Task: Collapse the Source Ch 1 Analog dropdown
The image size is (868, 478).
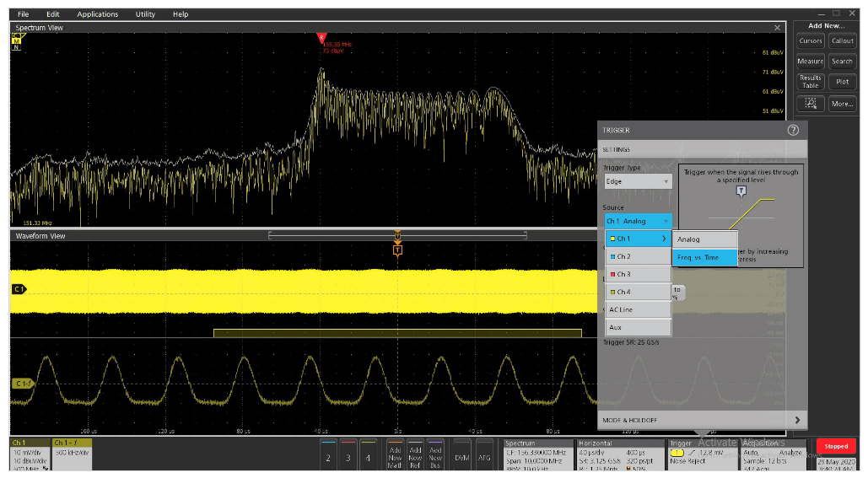Action: pyautogui.click(x=638, y=221)
